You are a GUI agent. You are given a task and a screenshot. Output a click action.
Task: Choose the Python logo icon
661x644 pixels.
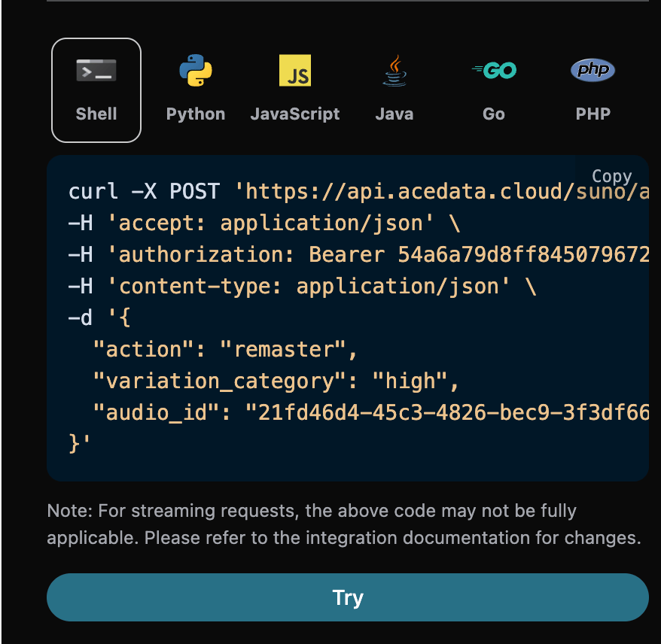coord(196,71)
